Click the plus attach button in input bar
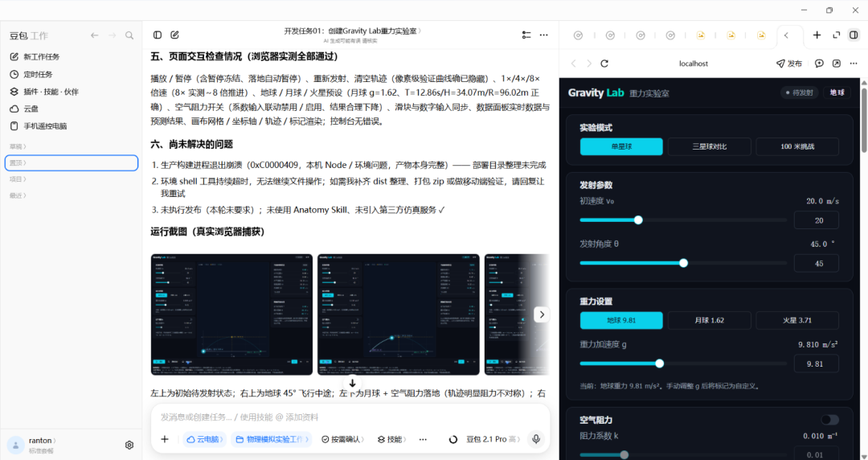 point(165,439)
